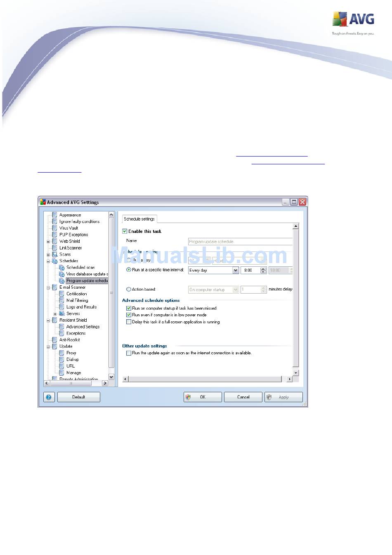Screen dimensions: 392x555
Task: Click the Program update schedule item icon
Action: tap(61, 281)
